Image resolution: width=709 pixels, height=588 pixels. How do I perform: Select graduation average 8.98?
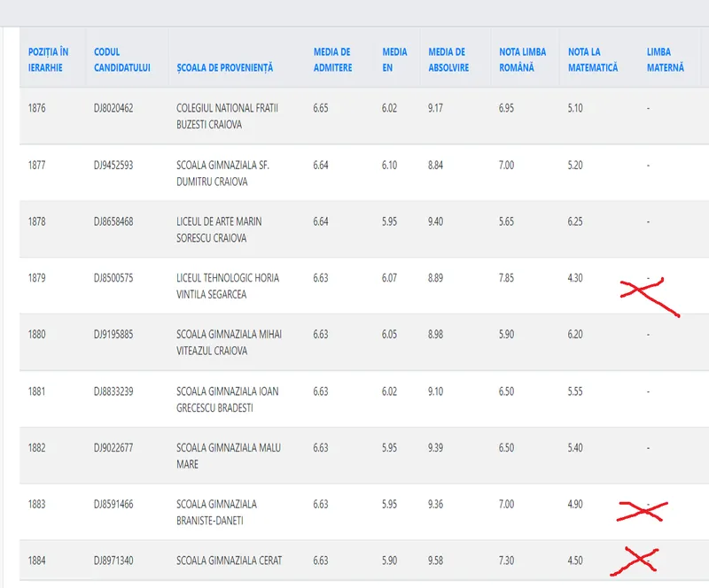(x=435, y=335)
